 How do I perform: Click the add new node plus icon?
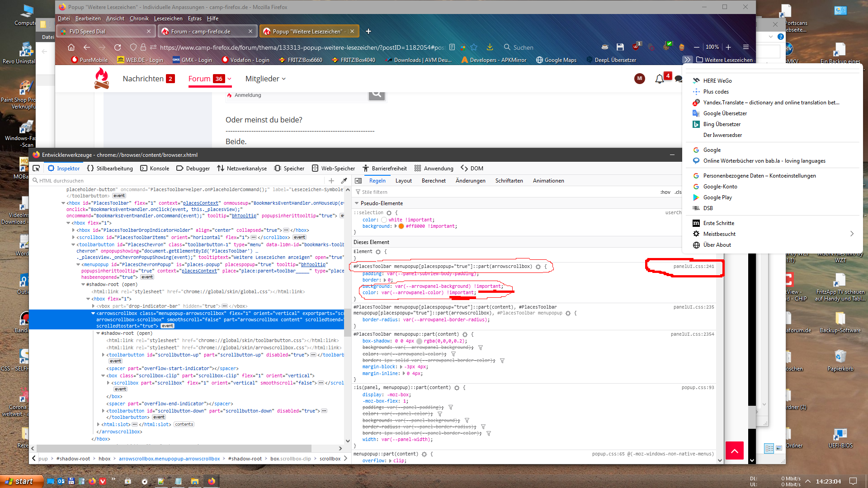(331, 181)
